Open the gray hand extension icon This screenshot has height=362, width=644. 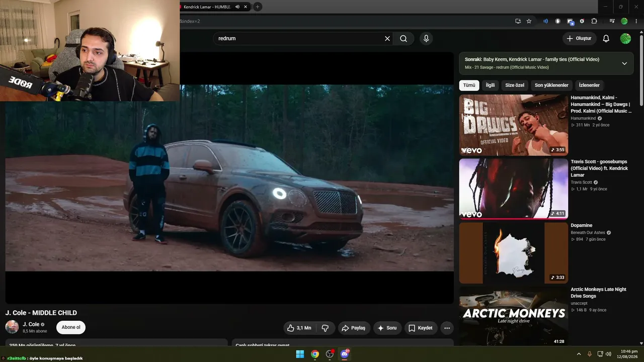point(557,21)
